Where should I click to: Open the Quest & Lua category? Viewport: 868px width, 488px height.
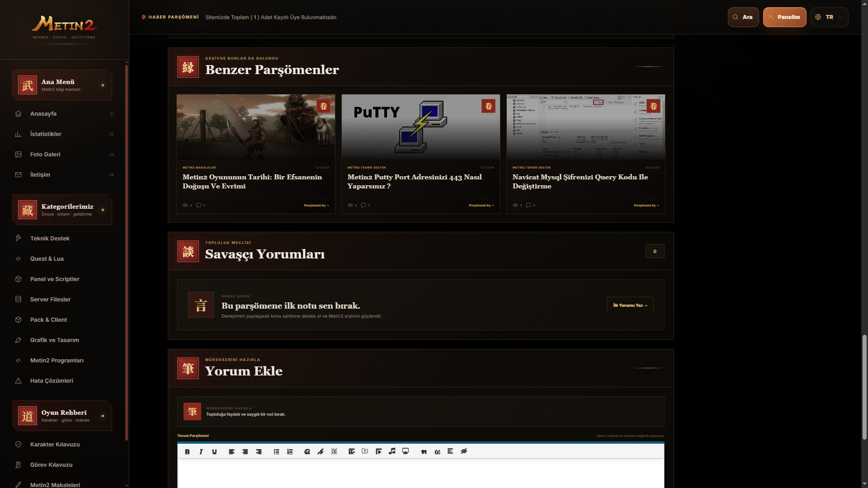click(x=64, y=259)
